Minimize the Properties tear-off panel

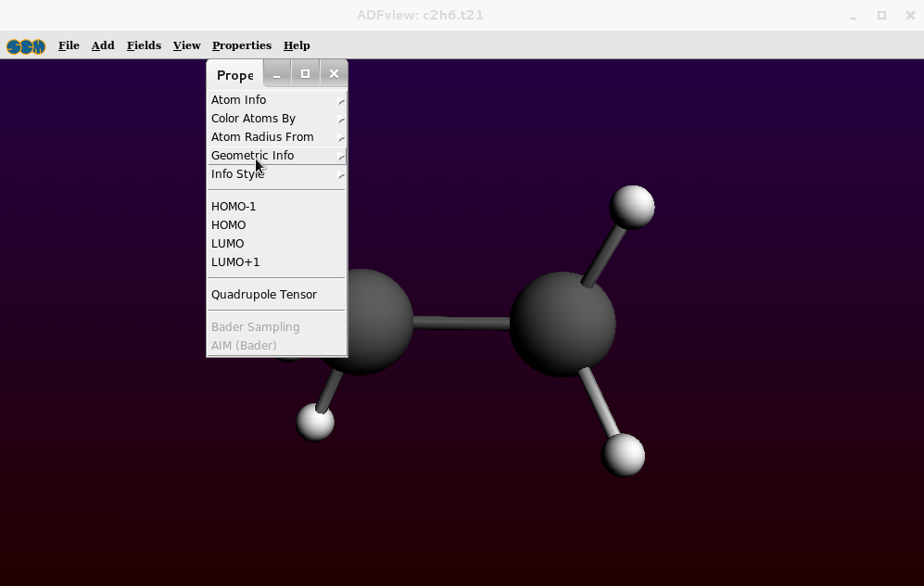[x=276, y=74]
